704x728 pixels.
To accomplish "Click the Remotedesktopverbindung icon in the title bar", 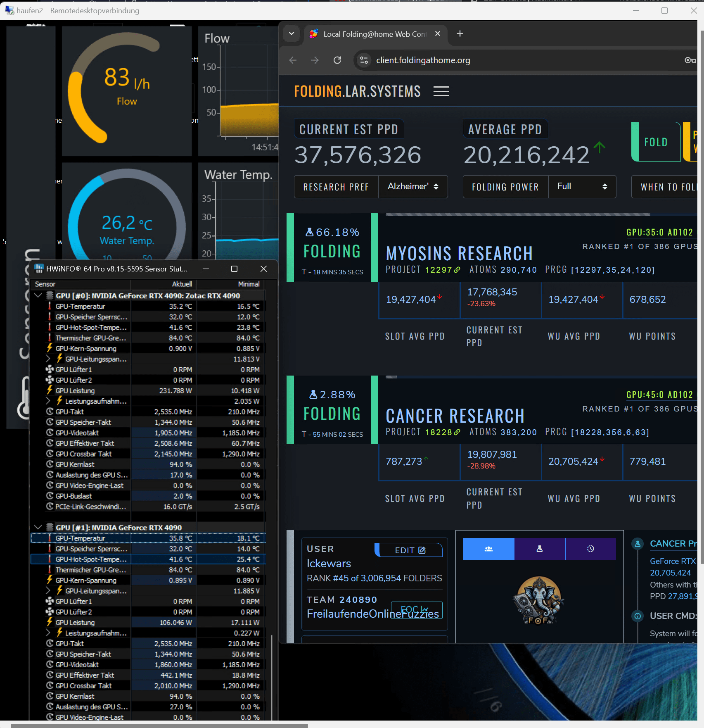I will pyautogui.click(x=9, y=10).
